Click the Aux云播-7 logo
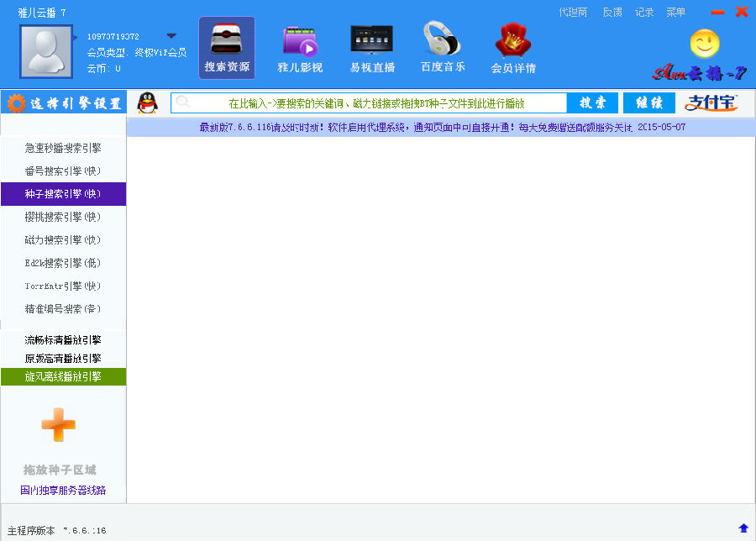The width and height of the screenshot is (756, 541). pos(700,72)
